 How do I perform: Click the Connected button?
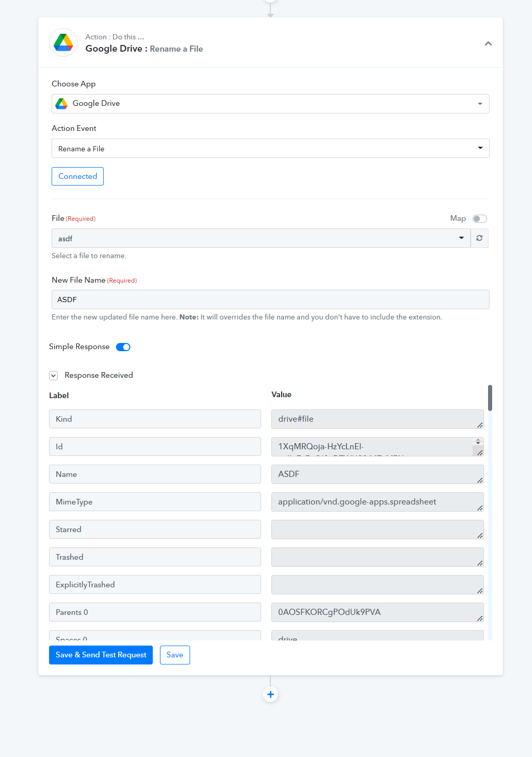click(78, 176)
